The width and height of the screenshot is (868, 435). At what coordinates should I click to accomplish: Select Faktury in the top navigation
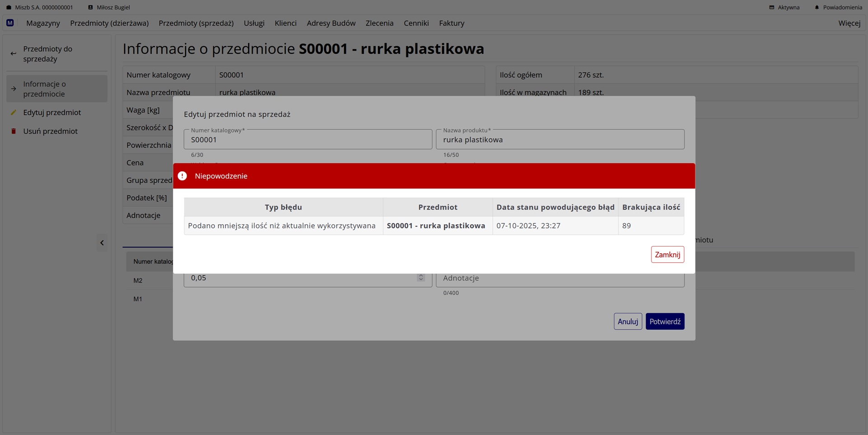coord(451,23)
